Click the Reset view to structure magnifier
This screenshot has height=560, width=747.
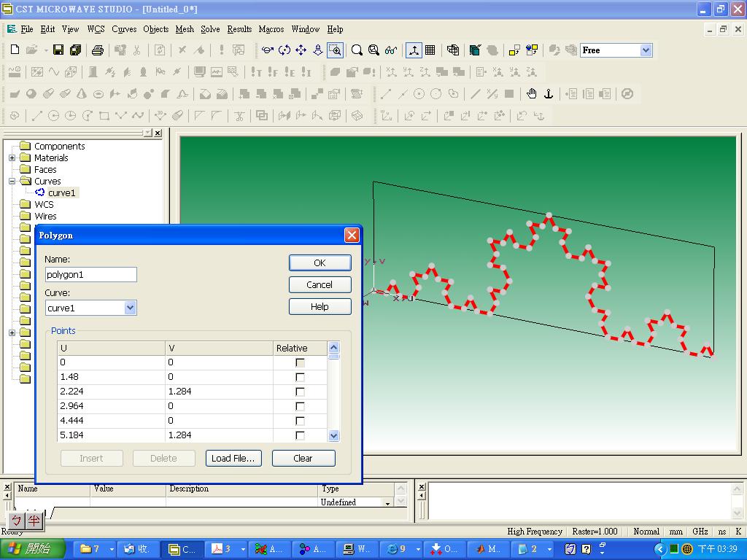click(x=373, y=50)
